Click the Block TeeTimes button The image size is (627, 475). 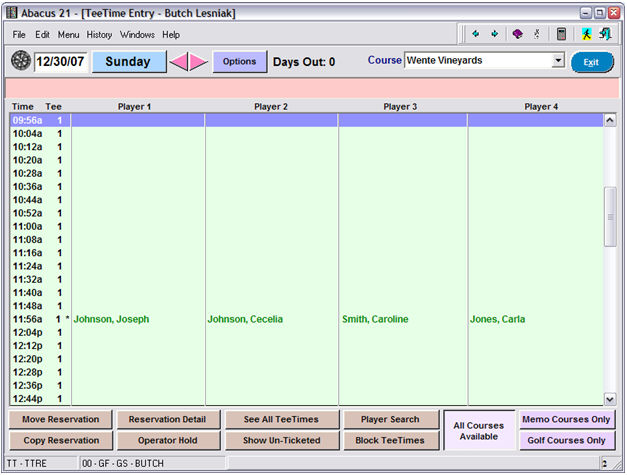point(389,441)
